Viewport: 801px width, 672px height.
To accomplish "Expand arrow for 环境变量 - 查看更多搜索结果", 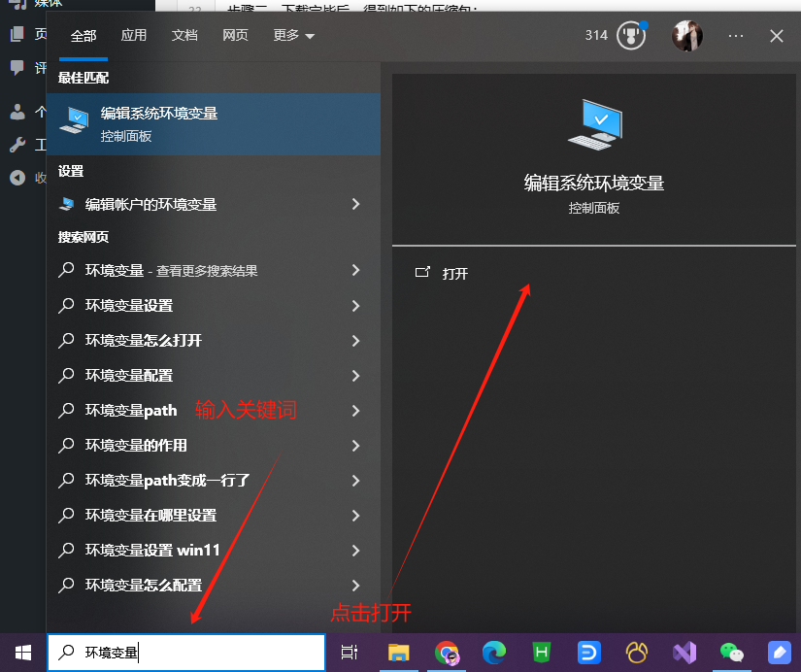I will pos(356,270).
